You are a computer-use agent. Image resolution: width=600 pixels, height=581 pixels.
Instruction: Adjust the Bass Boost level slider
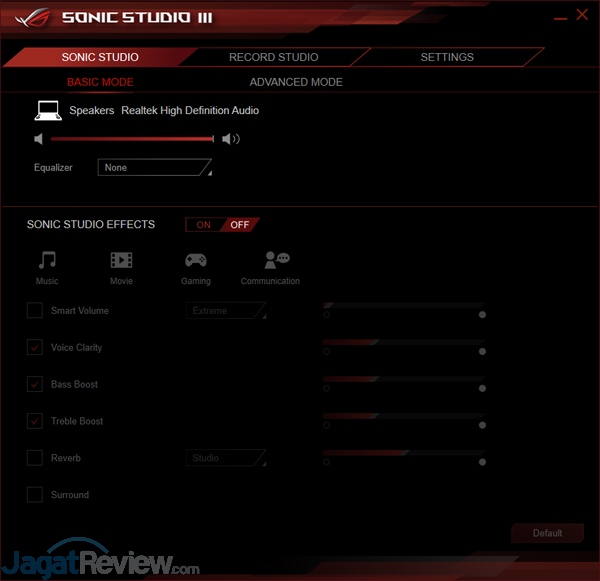point(404,379)
